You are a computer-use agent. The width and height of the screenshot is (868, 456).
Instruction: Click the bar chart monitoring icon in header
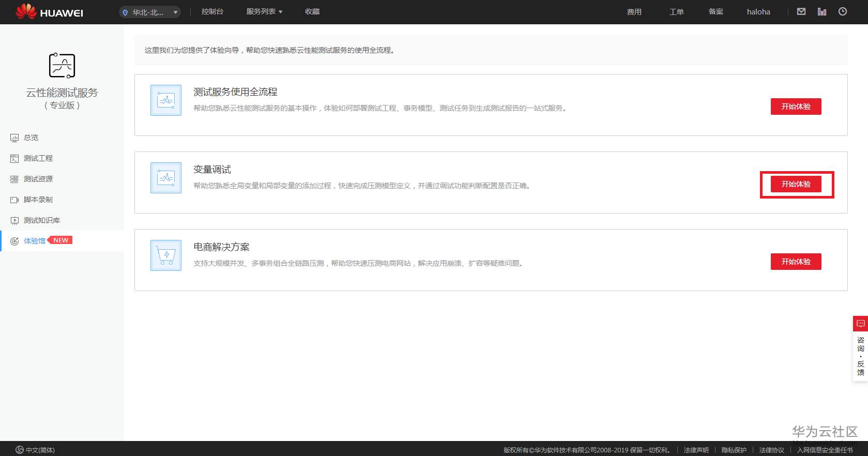[822, 11]
